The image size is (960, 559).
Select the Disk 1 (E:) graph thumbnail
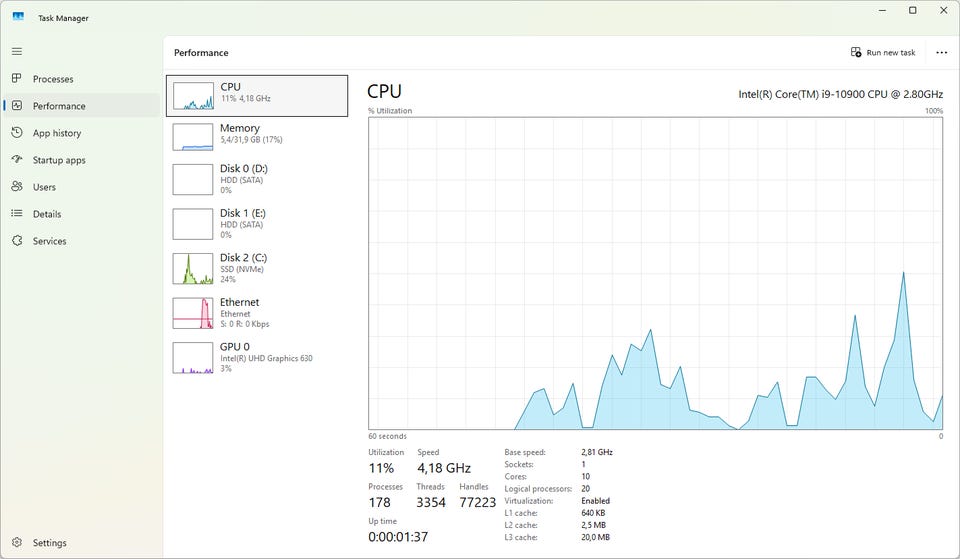point(193,224)
